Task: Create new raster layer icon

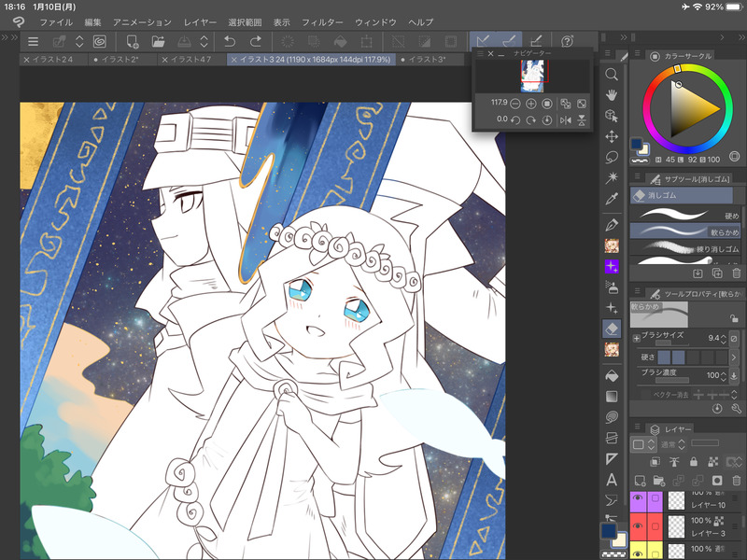Action: [x=640, y=480]
